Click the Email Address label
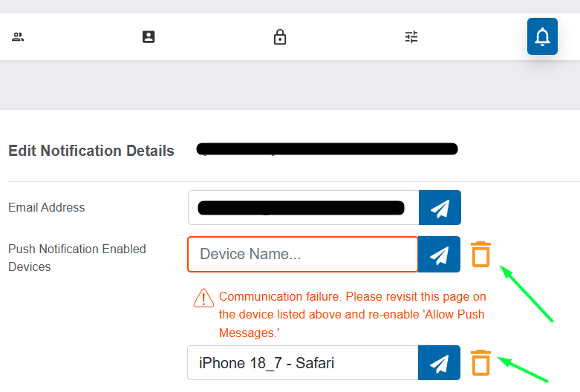Viewport: 580px width, 392px height. (47, 207)
